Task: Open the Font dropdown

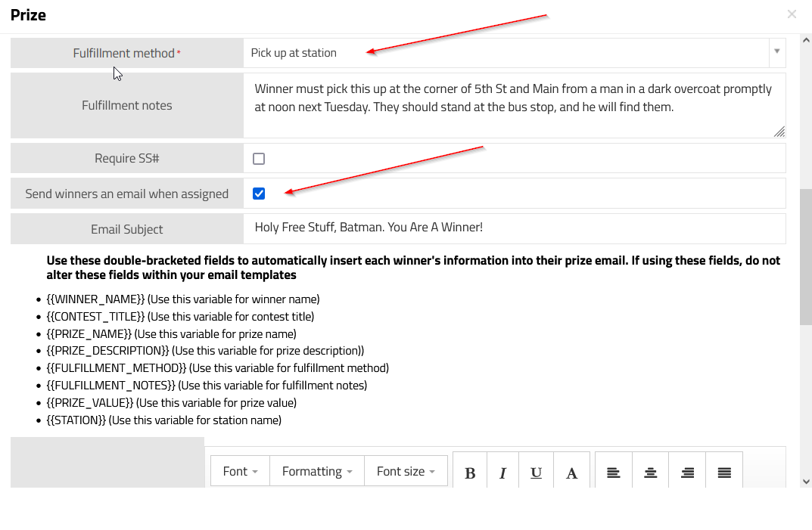Action: click(241, 471)
